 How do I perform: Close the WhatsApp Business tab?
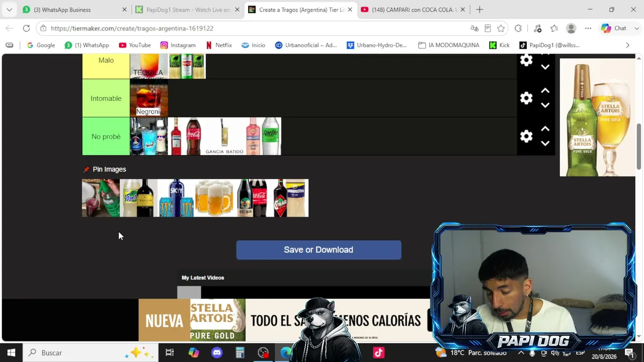(x=124, y=10)
